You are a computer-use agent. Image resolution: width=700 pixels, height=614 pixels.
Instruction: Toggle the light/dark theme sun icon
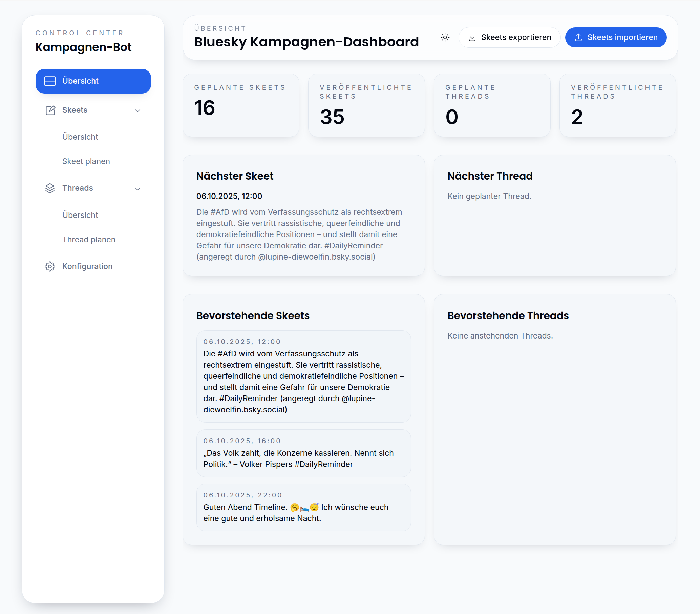(445, 37)
